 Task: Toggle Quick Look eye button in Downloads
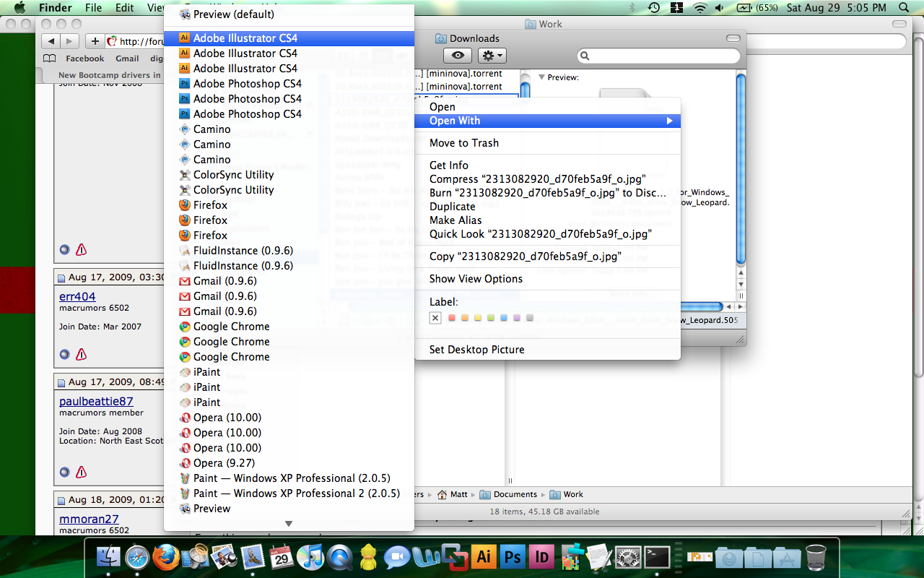458,56
